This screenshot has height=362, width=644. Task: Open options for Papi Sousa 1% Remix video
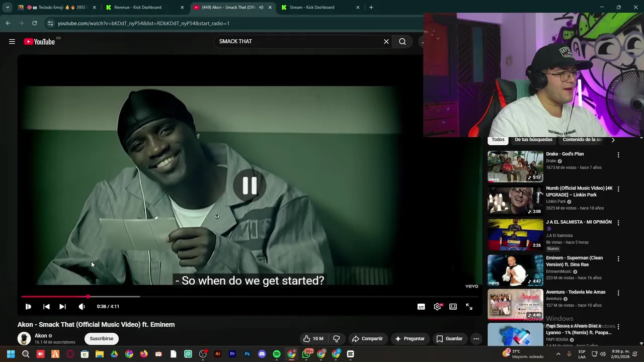[618, 327]
